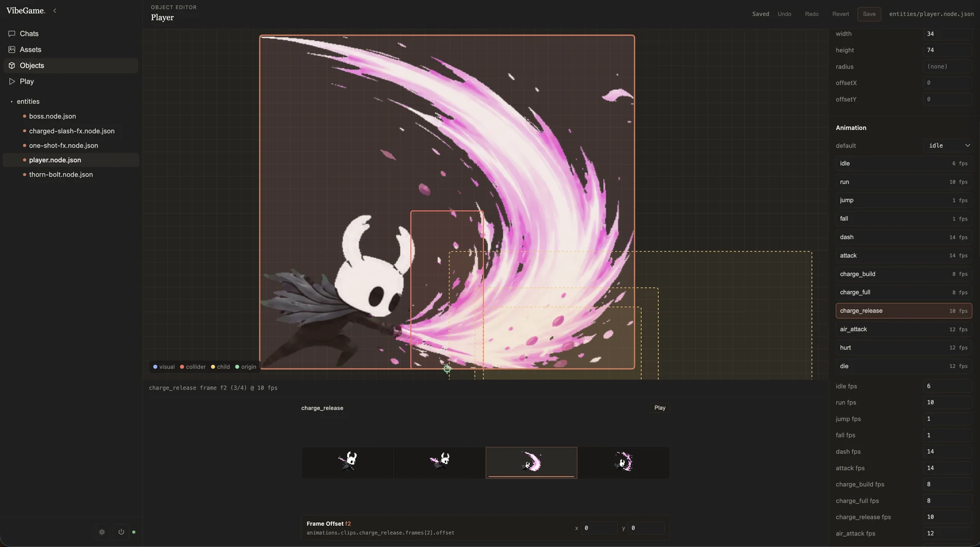Select the idle animation clip

904,163
